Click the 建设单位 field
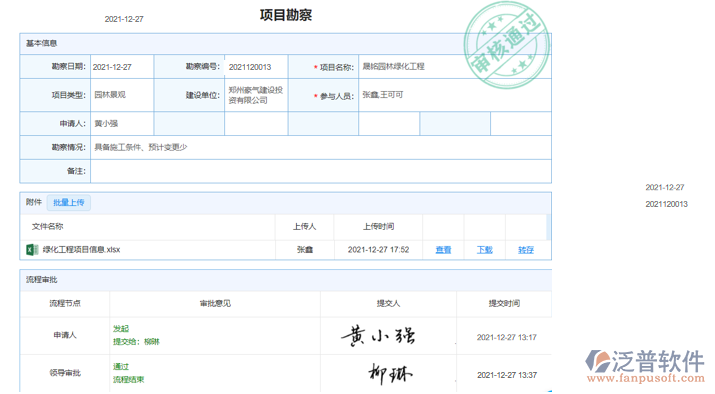This screenshot has width=715, height=394. pos(256,95)
